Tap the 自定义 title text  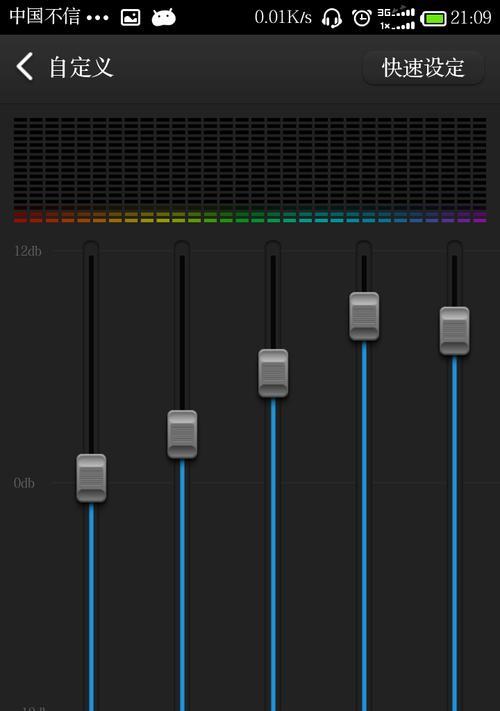coord(81,67)
